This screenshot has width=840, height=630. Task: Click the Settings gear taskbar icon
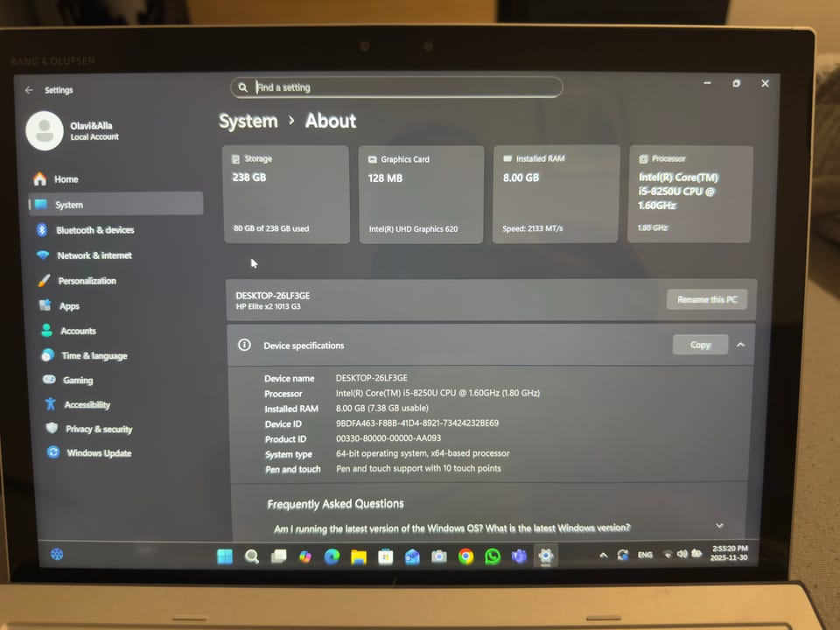click(x=545, y=556)
